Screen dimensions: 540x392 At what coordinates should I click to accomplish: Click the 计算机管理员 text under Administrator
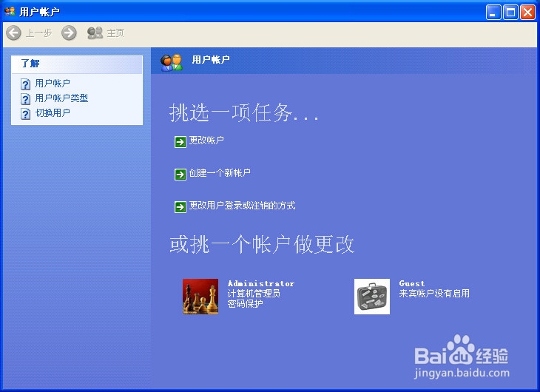tap(254, 294)
